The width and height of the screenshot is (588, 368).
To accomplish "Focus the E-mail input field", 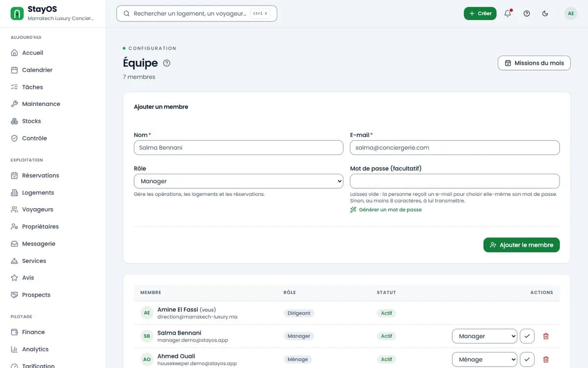I will coord(455,148).
